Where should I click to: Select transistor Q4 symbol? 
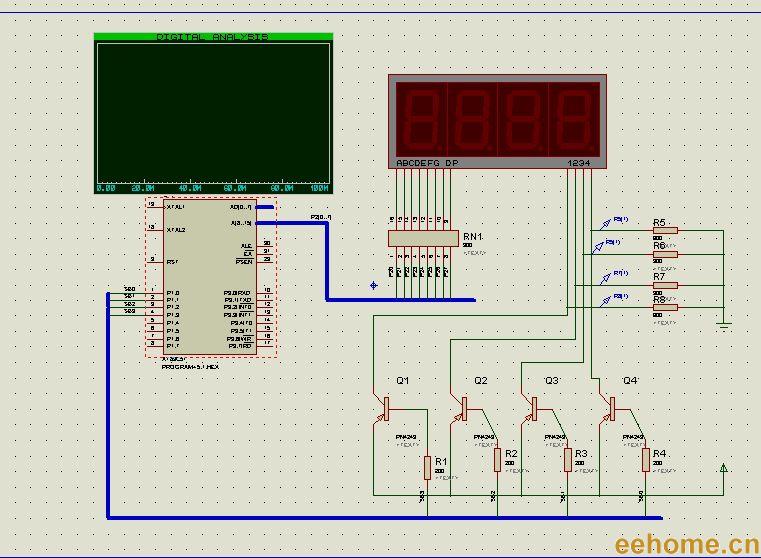tap(609, 410)
